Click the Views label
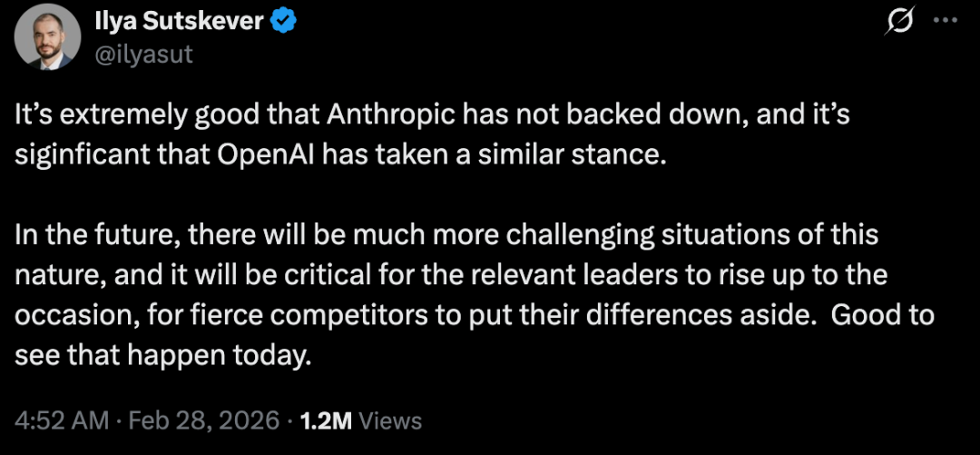The image size is (980, 455). [391, 420]
